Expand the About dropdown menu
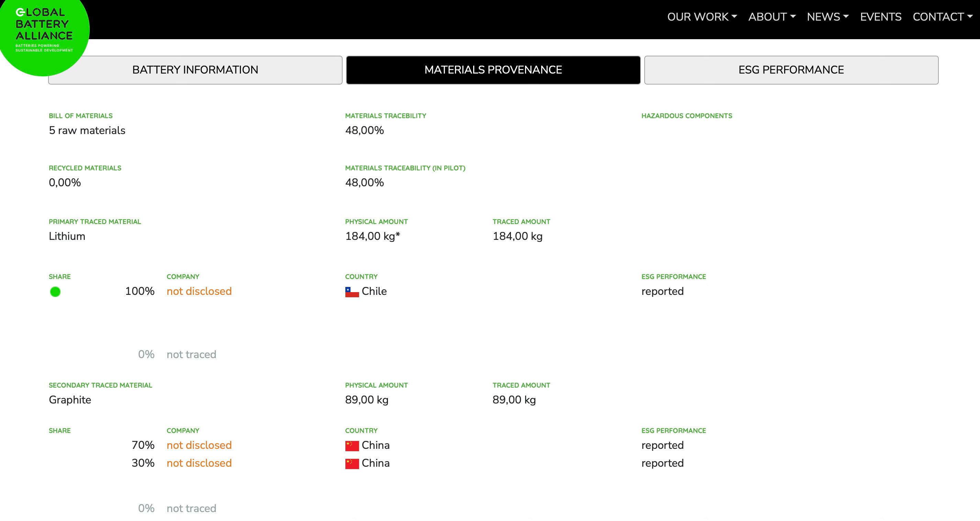 click(x=771, y=17)
